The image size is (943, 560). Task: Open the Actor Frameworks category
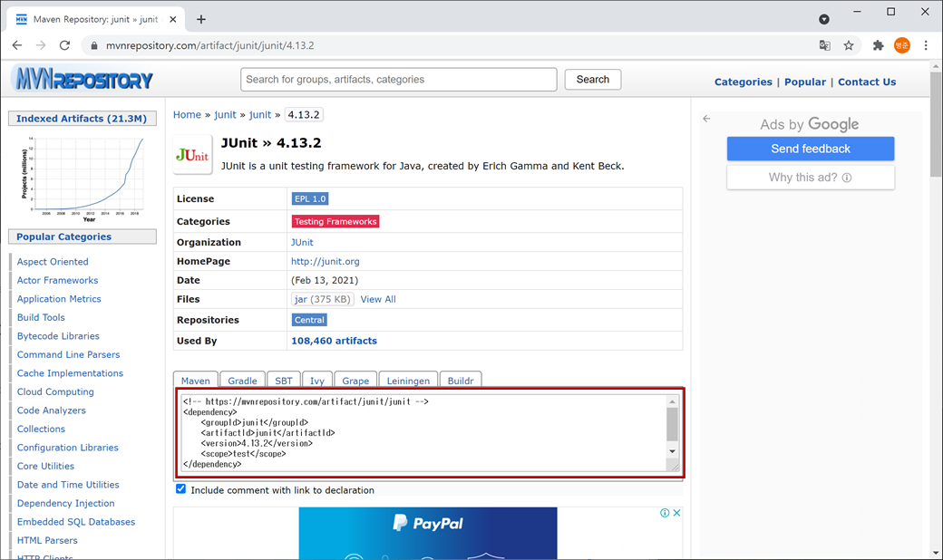pyautogui.click(x=57, y=281)
